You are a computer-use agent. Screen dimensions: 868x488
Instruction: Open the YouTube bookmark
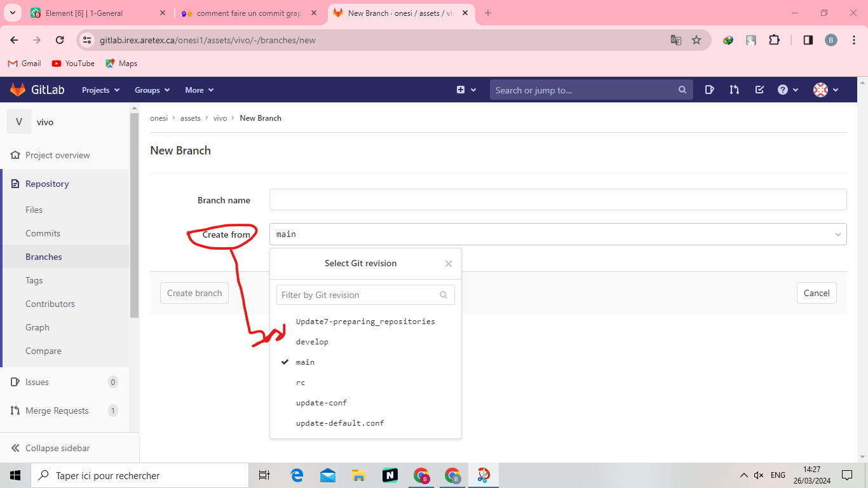click(73, 64)
